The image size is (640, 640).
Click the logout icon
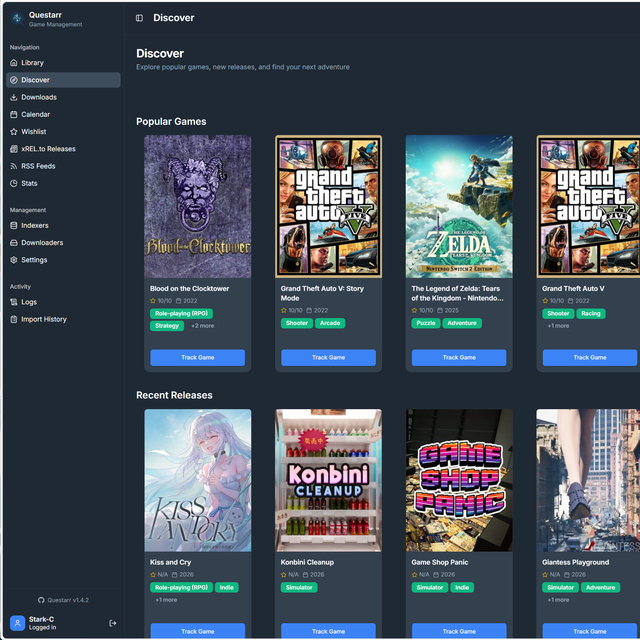113,623
